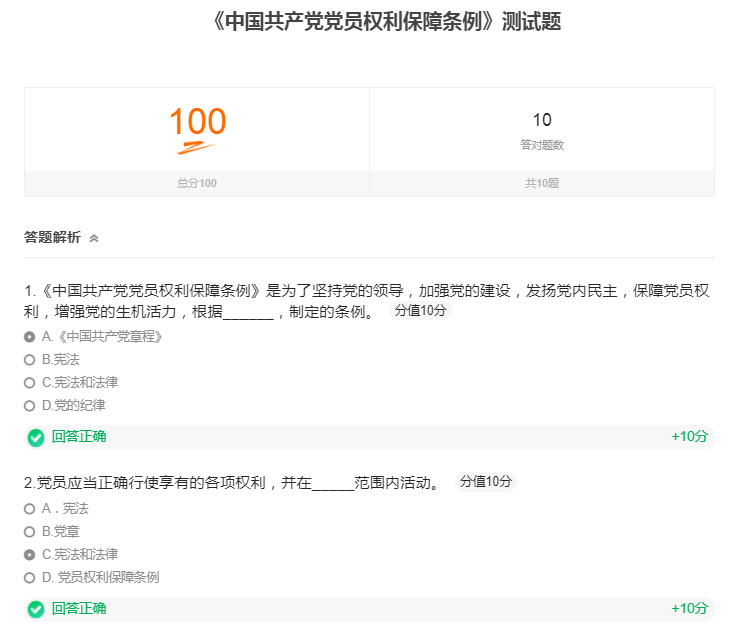
Task: Click the 分值10分 badge on question 2
Action: tap(487, 482)
